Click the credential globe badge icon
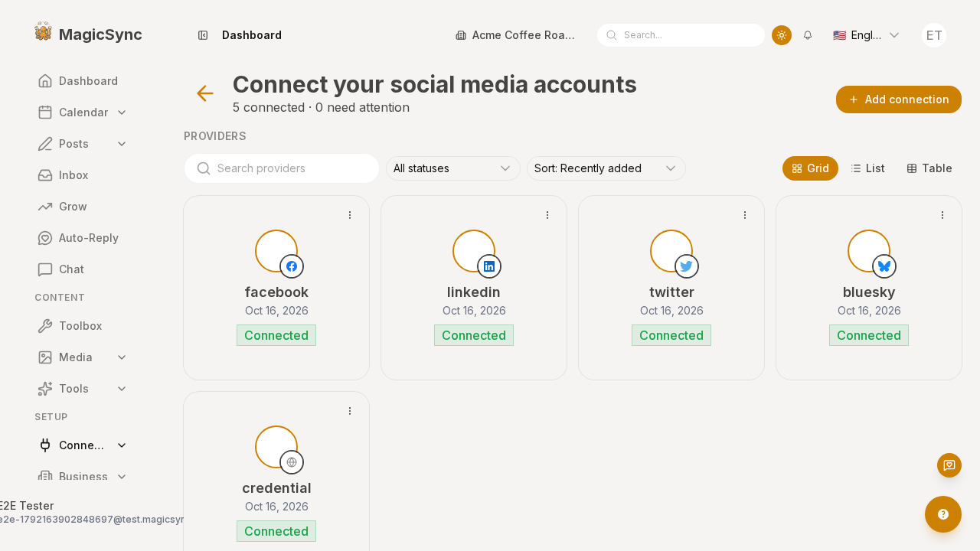Image resolution: width=980 pixels, height=551 pixels. (292, 462)
